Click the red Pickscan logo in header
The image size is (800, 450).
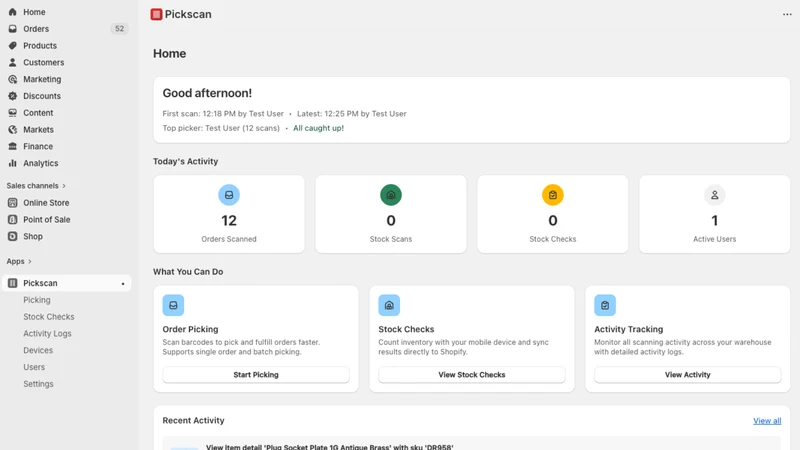(156, 14)
